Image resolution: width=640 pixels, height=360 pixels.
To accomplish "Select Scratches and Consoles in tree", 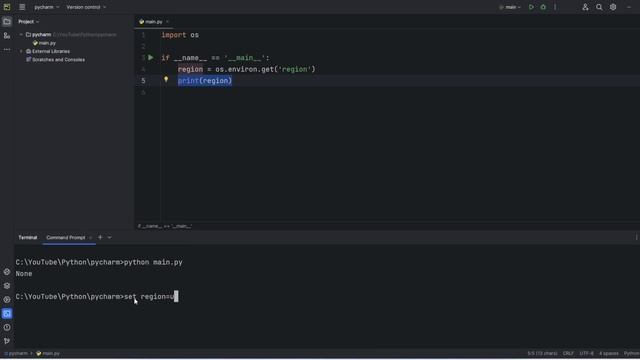I will (55, 60).
